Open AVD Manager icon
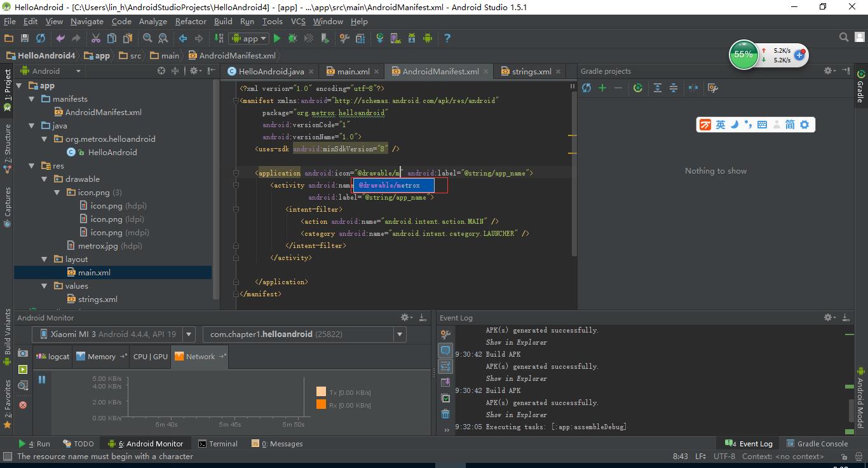This screenshot has width=868, height=468. click(x=396, y=38)
